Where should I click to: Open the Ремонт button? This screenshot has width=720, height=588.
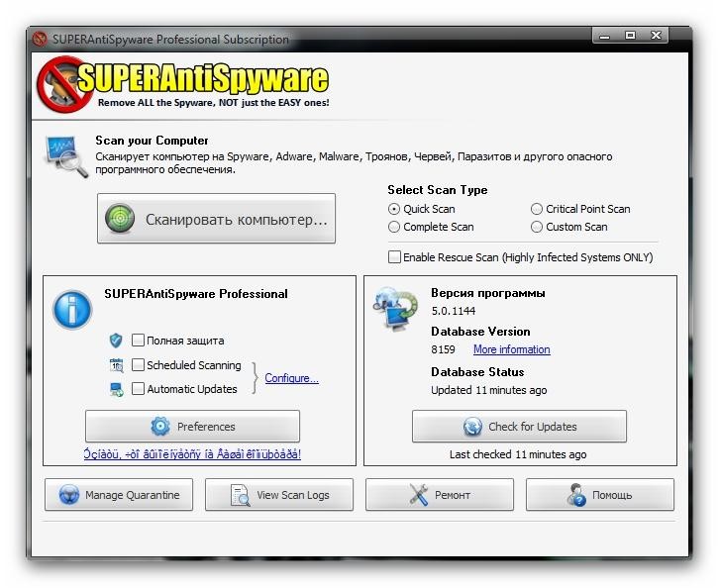click(x=440, y=495)
